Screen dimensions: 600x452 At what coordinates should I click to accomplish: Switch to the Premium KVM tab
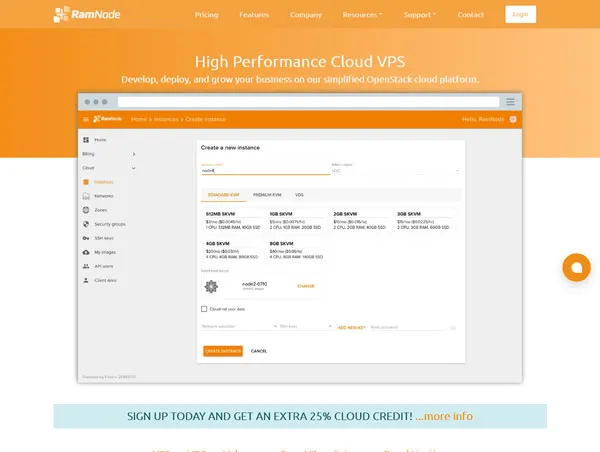(x=267, y=195)
